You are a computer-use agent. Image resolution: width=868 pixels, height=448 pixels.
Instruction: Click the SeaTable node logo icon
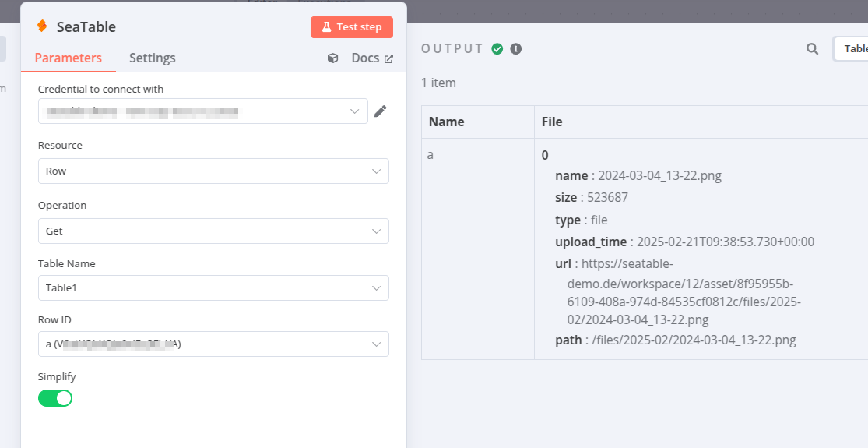click(x=42, y=26)
